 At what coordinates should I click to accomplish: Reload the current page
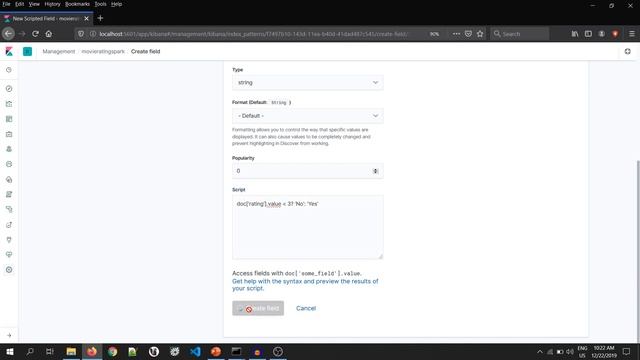35,34
